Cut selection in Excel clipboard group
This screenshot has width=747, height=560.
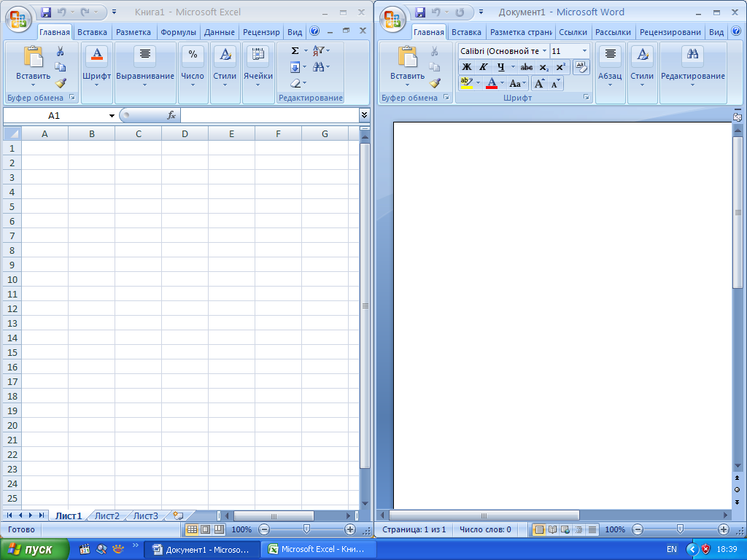(x=61, y=51)
